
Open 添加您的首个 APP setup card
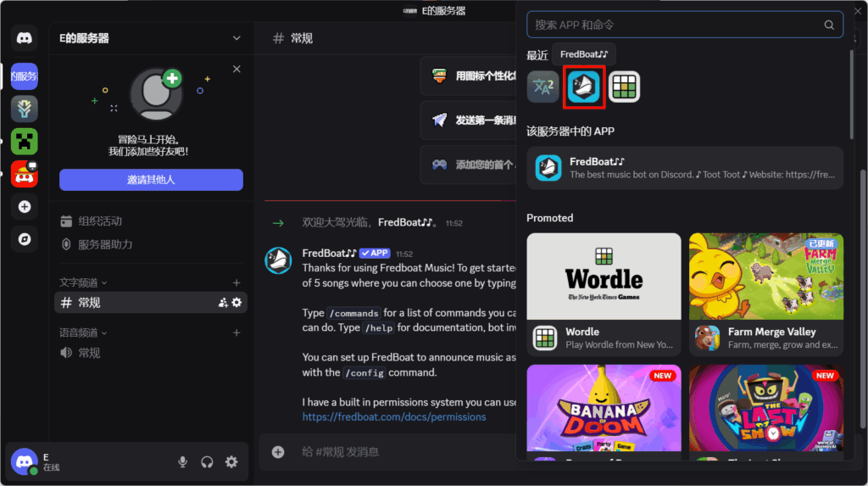coord(468,165)
